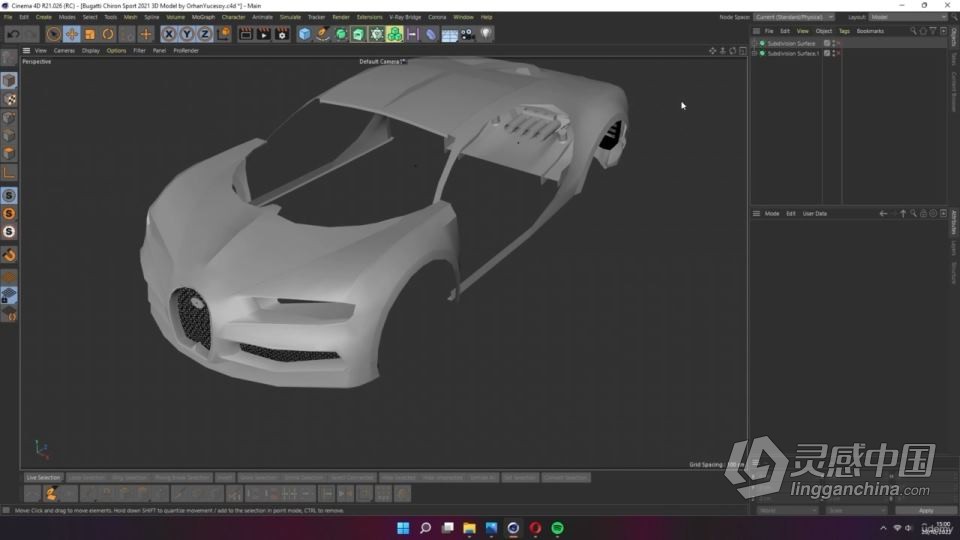Viewport: 960px width, 540px height.
Task: Click the Camera object icon
Action: (x=467, y=34)
